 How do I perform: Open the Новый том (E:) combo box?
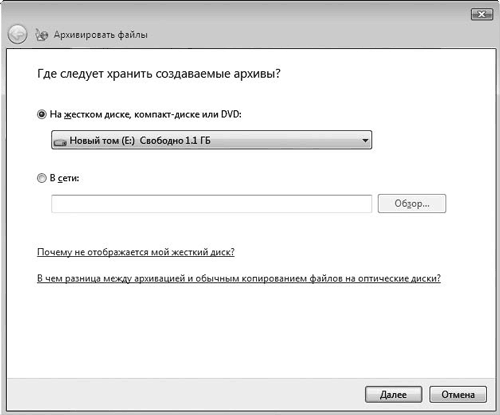click(211, 140)
